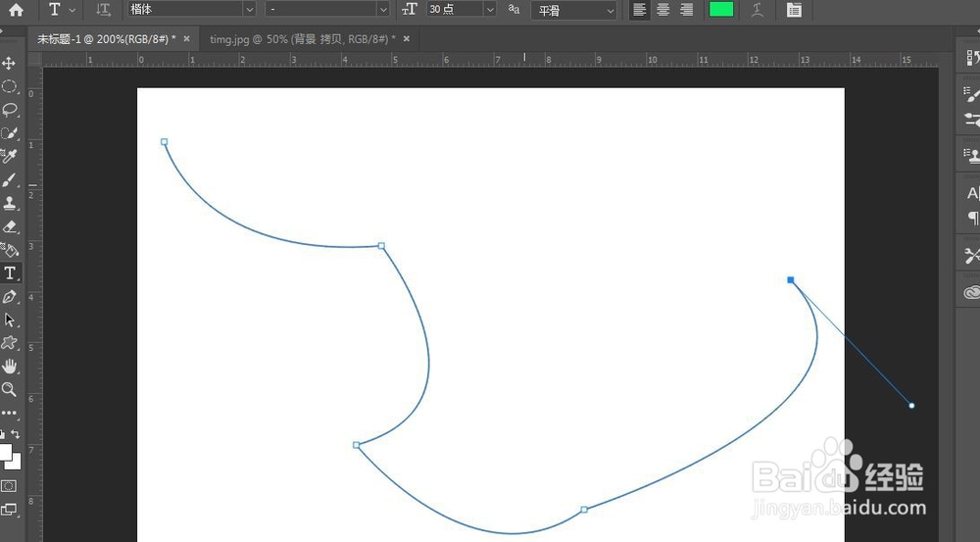
Task: Toggle Quick Mask mode
Action: 9,486
